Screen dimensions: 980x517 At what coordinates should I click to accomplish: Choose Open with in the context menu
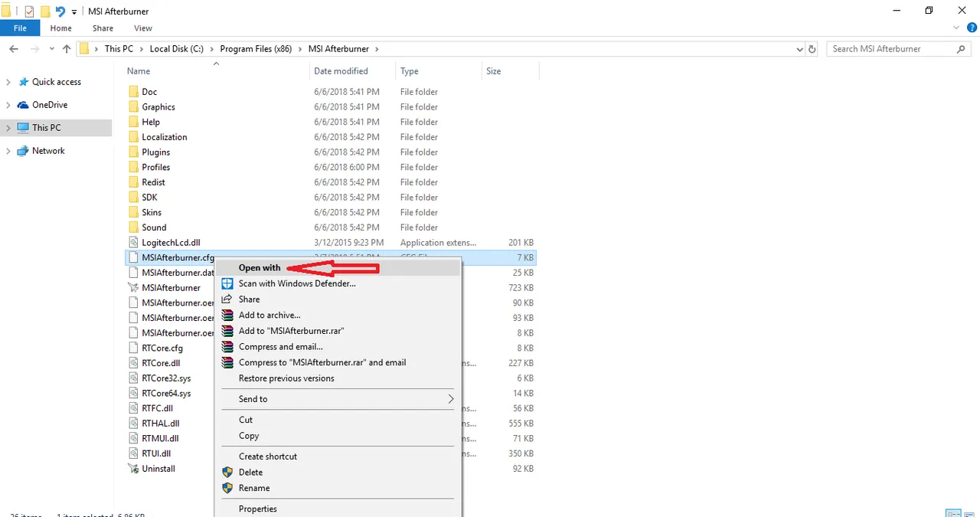click(338, 268)
